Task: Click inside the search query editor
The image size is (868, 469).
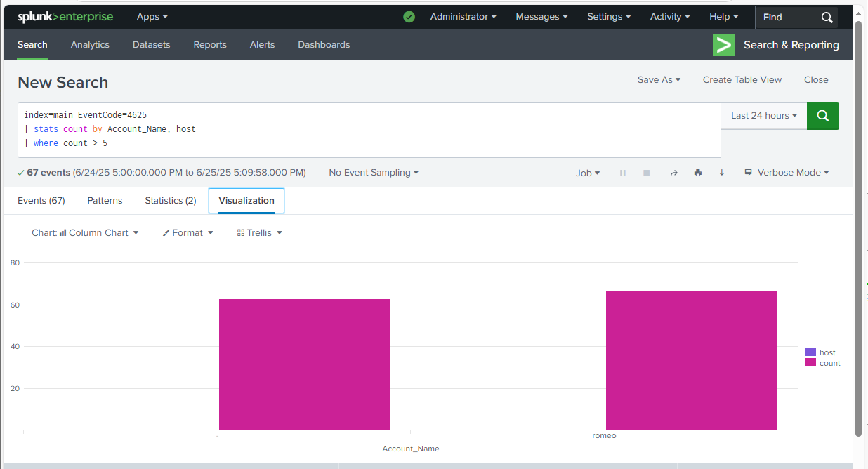Action: 369,130
